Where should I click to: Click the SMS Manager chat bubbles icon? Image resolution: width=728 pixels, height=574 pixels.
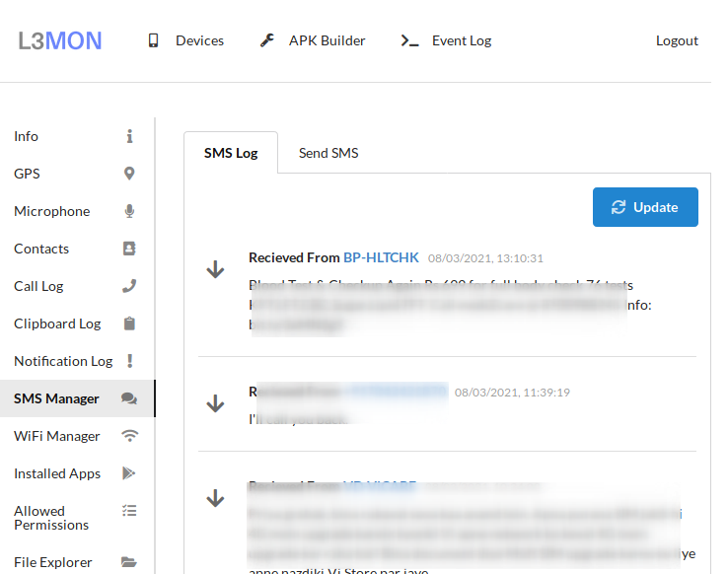pos(129,398)
